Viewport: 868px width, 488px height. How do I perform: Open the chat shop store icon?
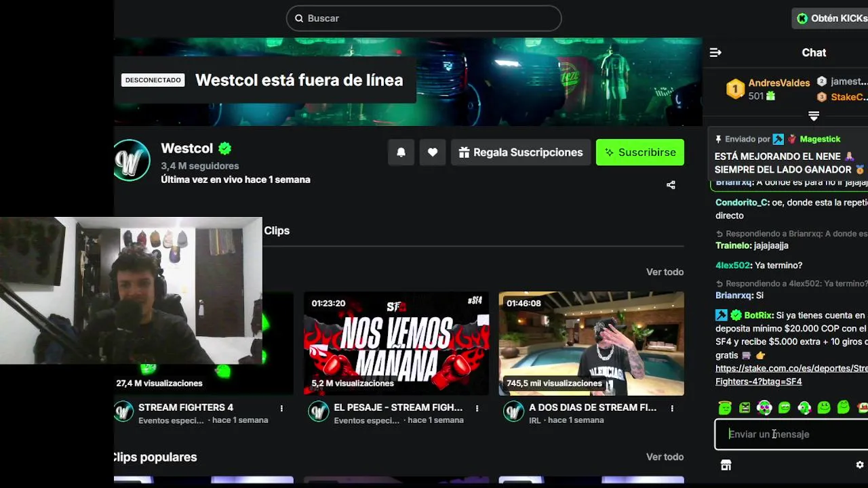(726, 465)
